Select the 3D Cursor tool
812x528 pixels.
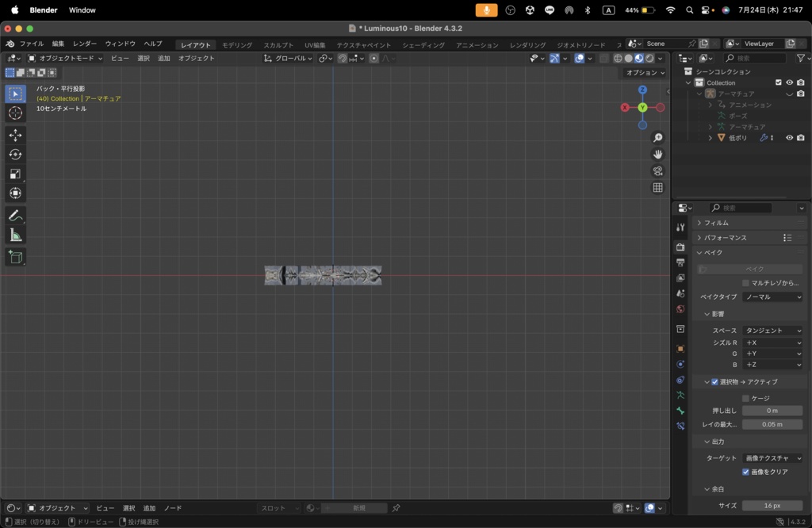tap(16, 113)
